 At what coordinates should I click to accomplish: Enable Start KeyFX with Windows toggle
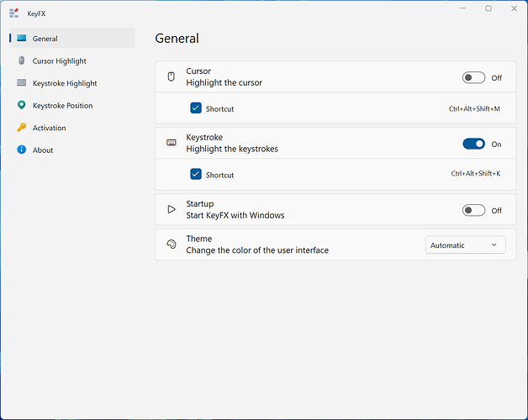pyautogui.click(x=473, y=210)
